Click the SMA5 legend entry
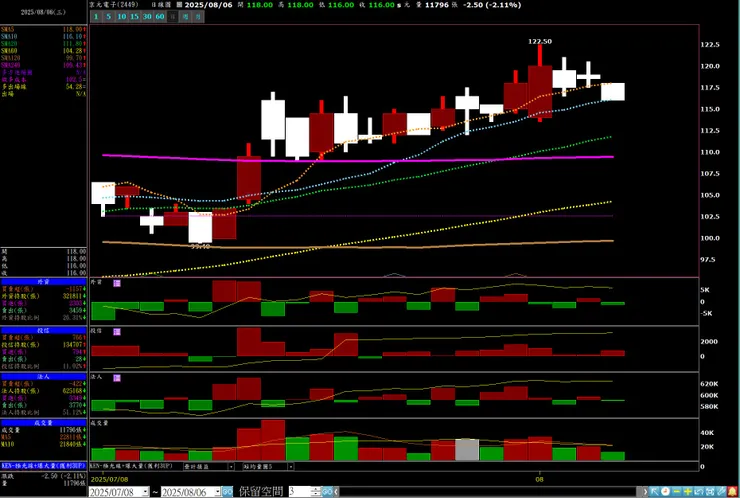Image resolution: width=740 pixels, height=498 pixels. (x=43, y=29)
